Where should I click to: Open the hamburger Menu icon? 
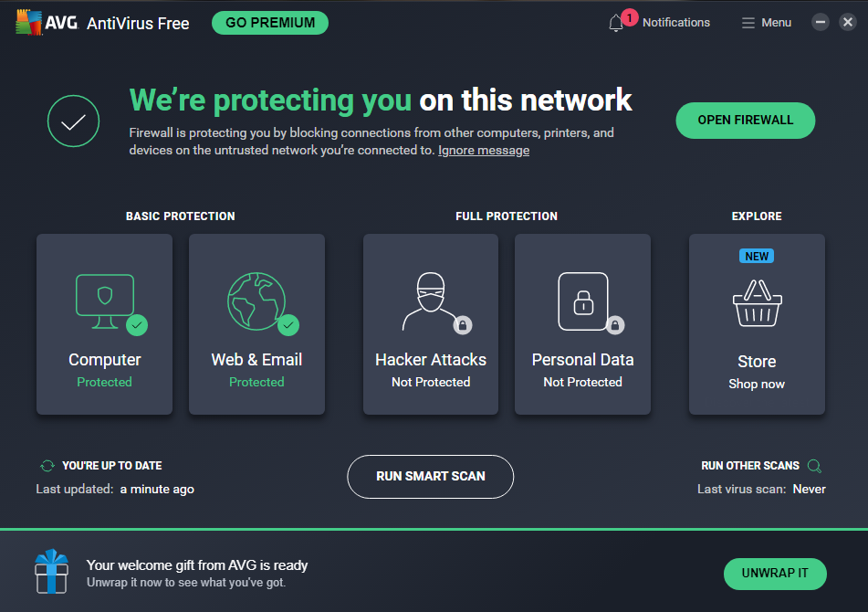[748, 23]
